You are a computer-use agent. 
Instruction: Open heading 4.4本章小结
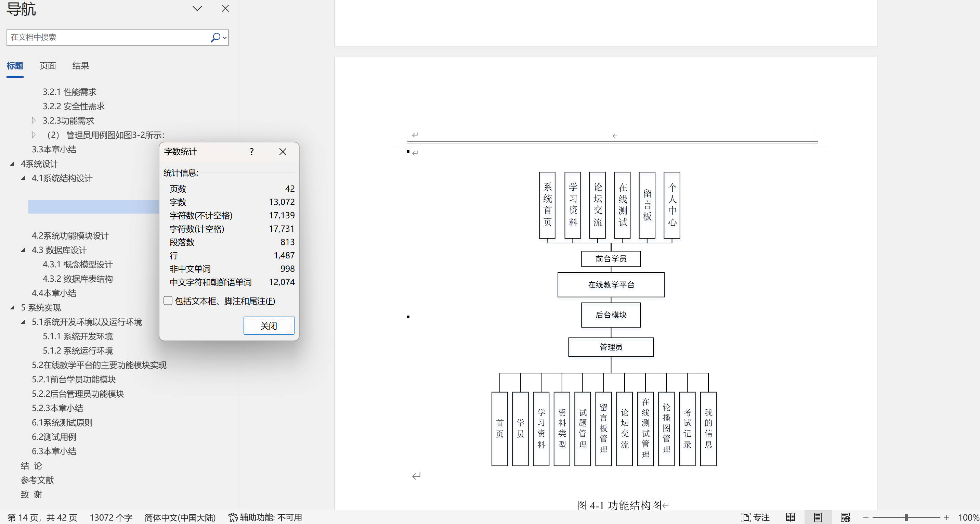[54, 293]
